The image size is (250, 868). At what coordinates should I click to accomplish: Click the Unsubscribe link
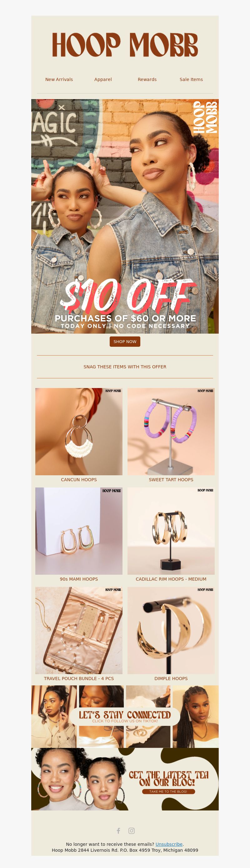(169, 844)
